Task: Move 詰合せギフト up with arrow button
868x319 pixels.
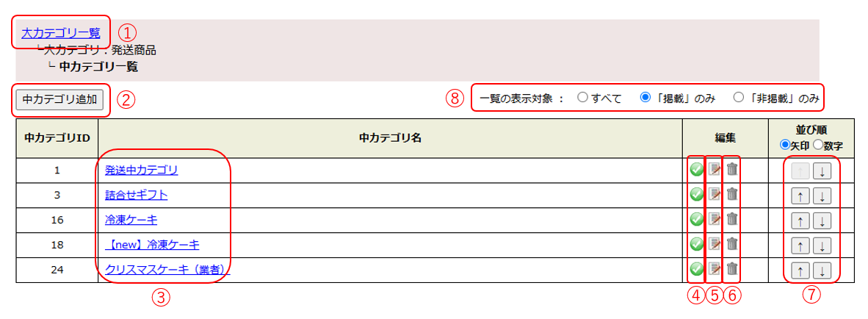Action: click(x=802, y=196)
